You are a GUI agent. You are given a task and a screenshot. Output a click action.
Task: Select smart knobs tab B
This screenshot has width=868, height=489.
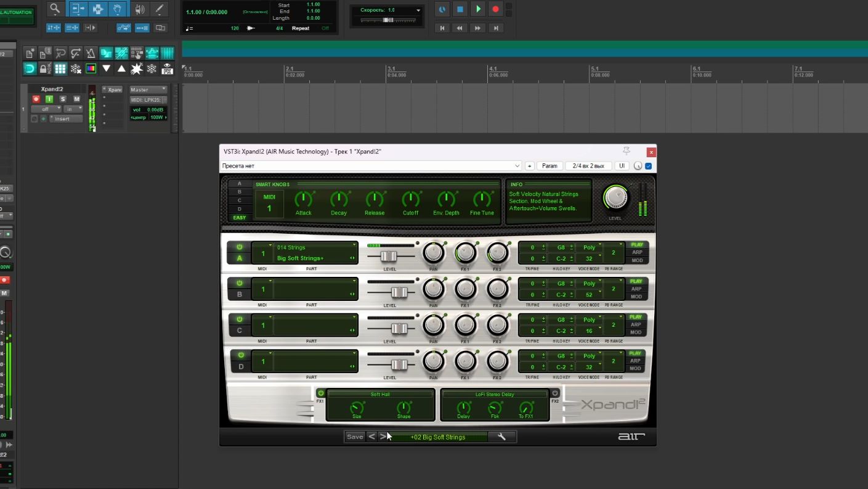(x=240, y=192)
